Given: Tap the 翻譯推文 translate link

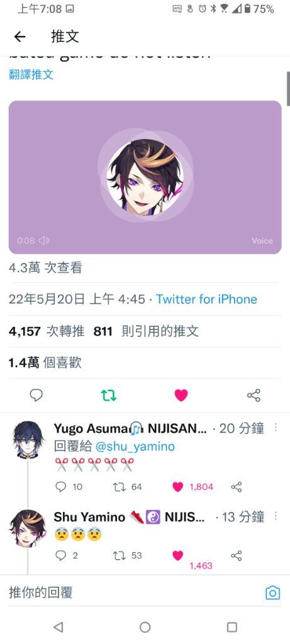Looking at the screenshot, I should [31, 74].
